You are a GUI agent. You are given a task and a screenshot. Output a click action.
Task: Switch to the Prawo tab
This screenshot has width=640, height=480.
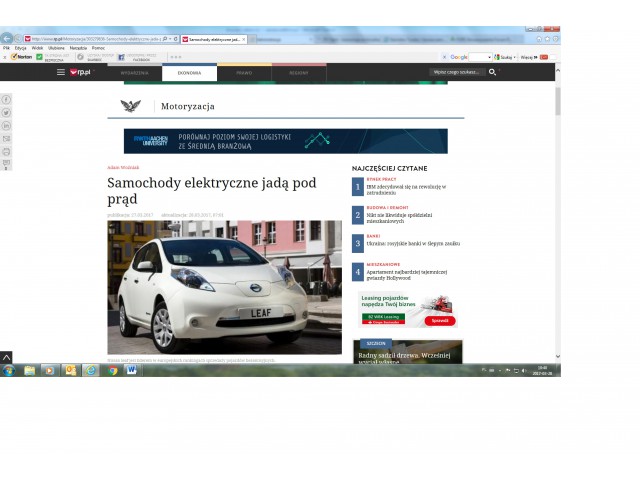[x=244, y=73]
